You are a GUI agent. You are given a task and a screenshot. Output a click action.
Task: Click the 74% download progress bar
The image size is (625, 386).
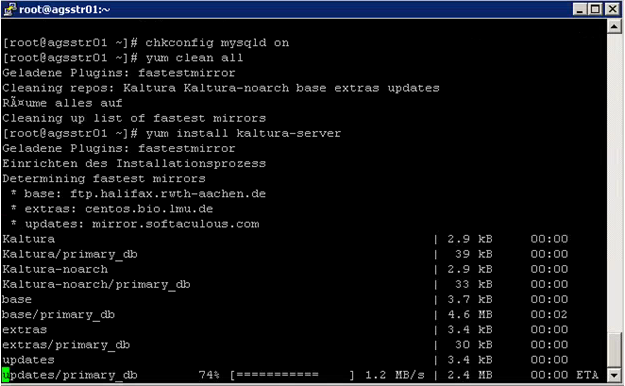pos(292,375)
